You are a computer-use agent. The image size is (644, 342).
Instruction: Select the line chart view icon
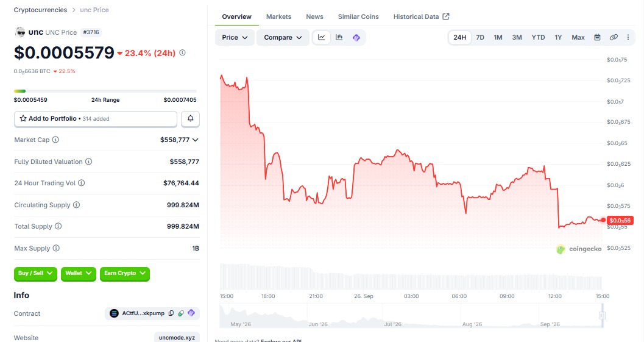pos(322,37)
